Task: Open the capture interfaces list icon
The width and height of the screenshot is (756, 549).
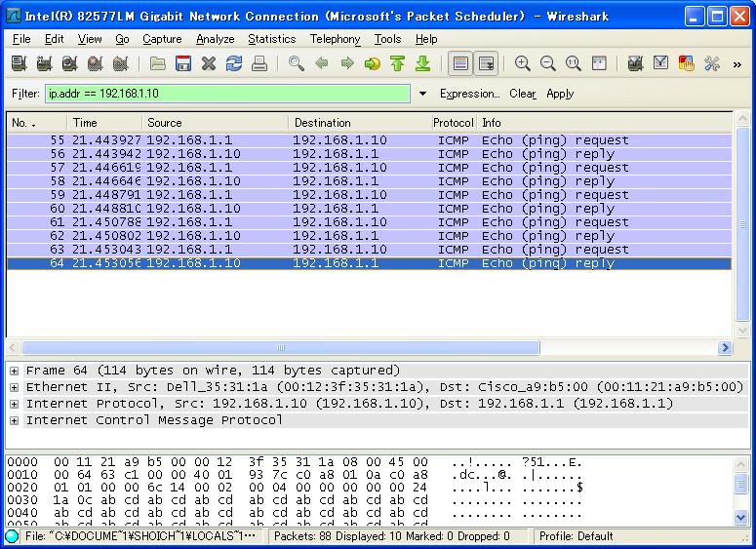Action: 19,63
